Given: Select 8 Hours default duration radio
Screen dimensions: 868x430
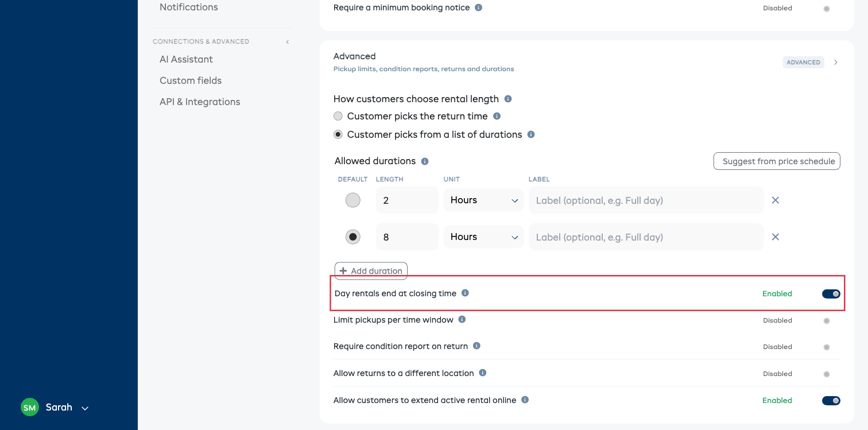Looking at the screenshot, I should (353, 237).
